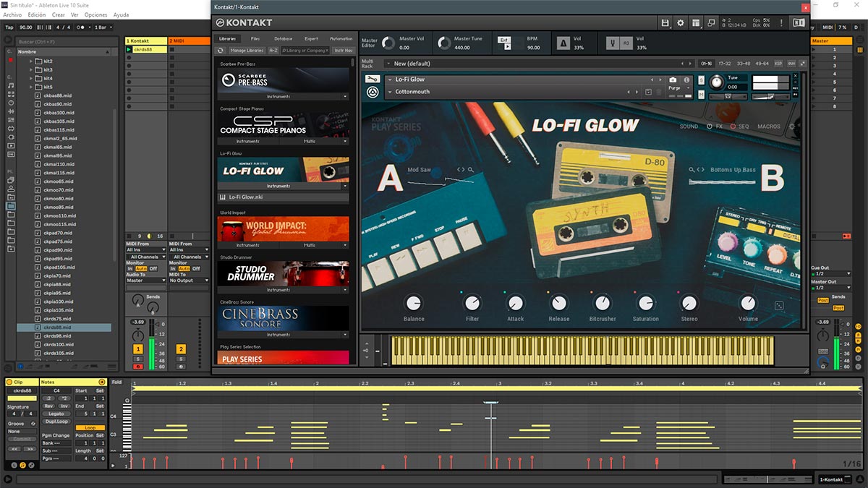Refresh the Kontakt libraries list
The width and height of the screenshot is (868, 488).
[221, 51]
